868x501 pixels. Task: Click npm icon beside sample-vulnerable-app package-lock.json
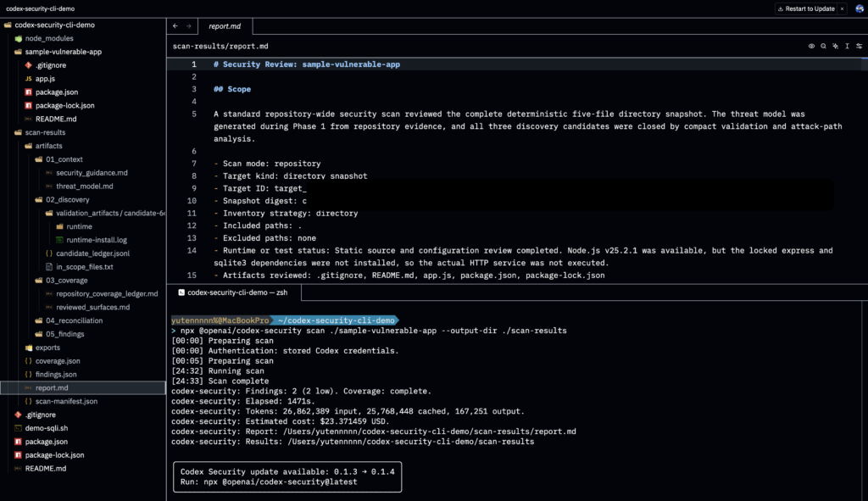point(28,105)
